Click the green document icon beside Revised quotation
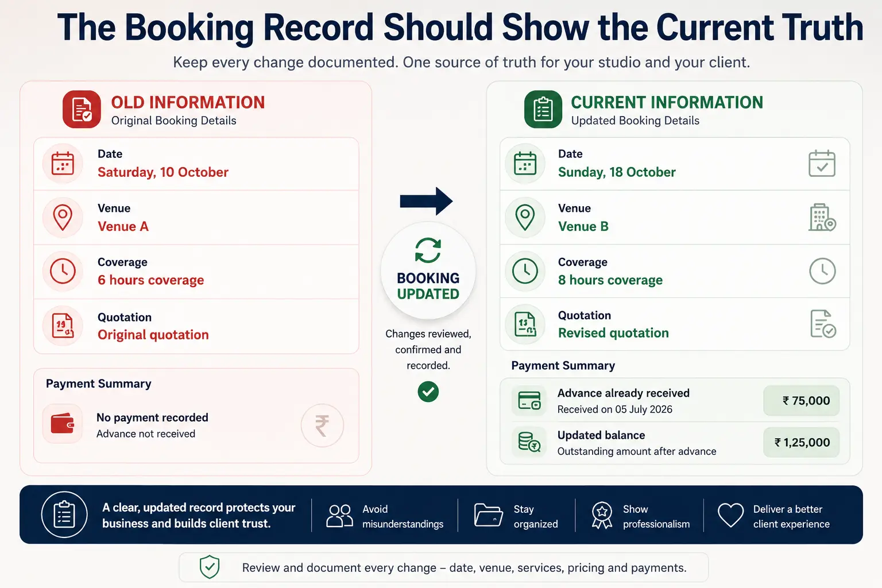The height and width of the screenshot is (588, 882). click(x=525, y=324)
